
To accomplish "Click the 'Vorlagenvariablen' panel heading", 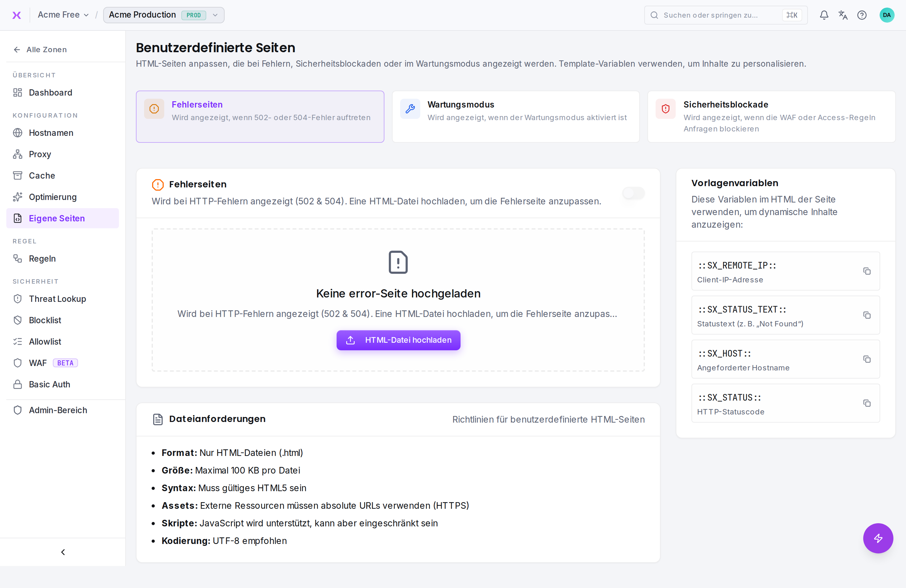I will point(735,183).
